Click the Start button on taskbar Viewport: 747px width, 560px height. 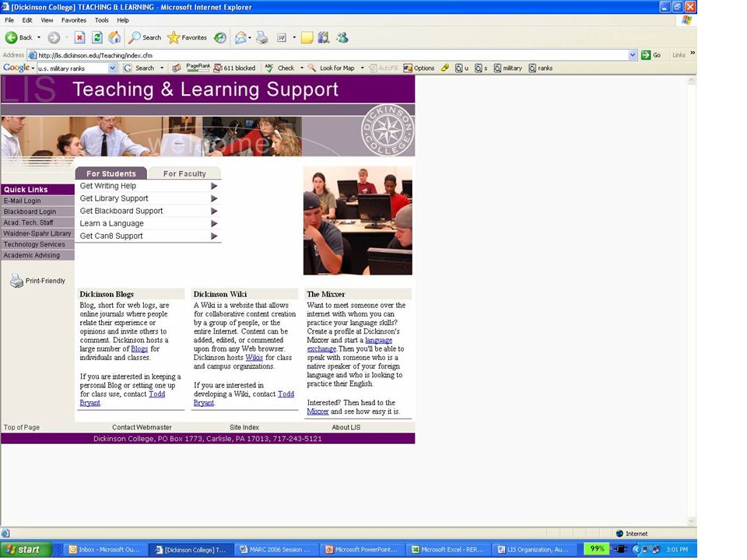tap(26, 549)
